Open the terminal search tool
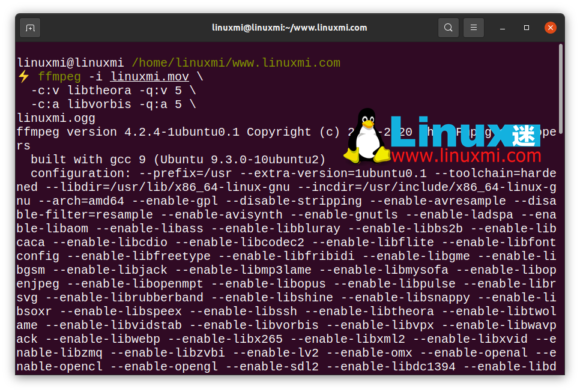 coord(449,28)
